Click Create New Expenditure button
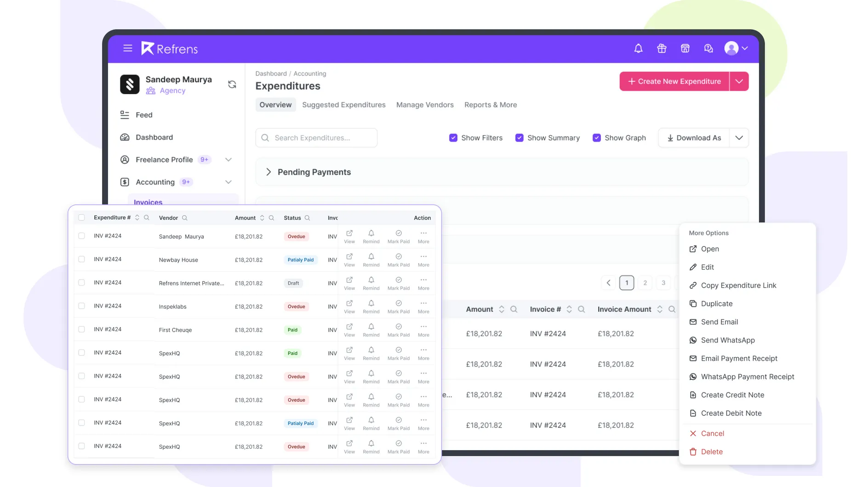868x487 pixels. point(674,81)
